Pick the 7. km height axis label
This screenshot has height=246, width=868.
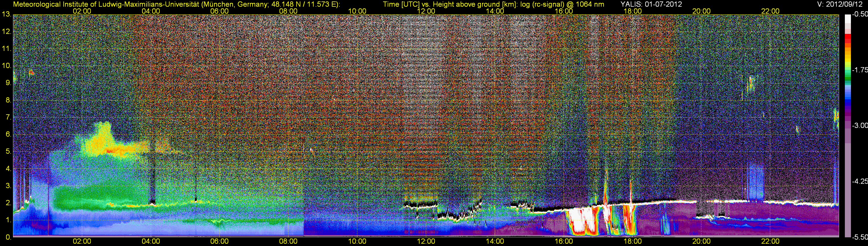click(8, 117)
